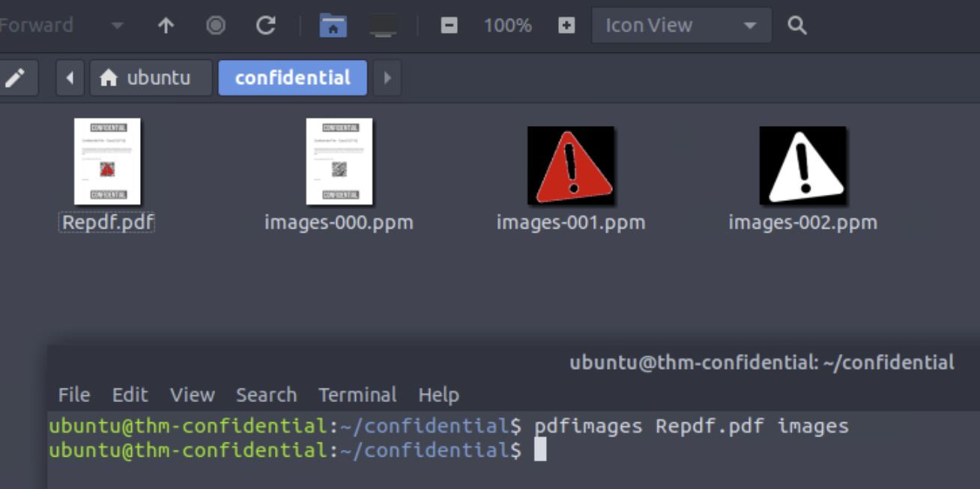Stop loading the current folder
Image resolution: width=980 pixels, height=489 pixels.
(x=216, y=25)
